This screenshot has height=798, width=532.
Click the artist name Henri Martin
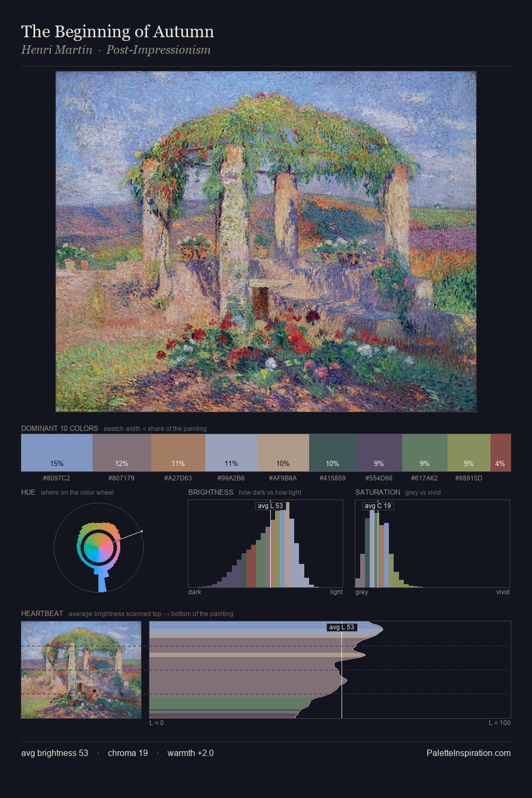point(57,50)
